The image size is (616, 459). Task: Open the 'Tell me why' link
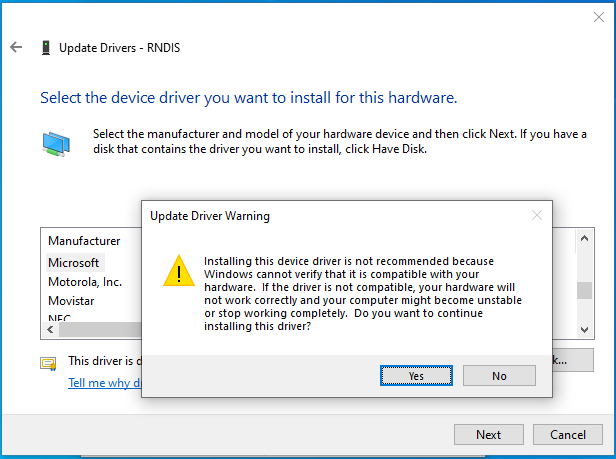(x=104, y=382)
